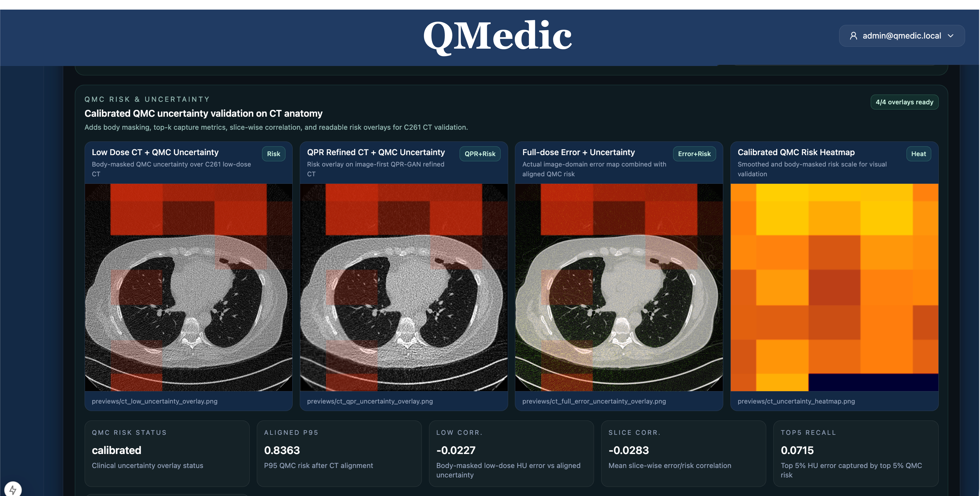This screenshot has width=980, height=496.
Task: Click the Adds body masking description sentence
Action: pyautogui.click(x=276, y=127)
